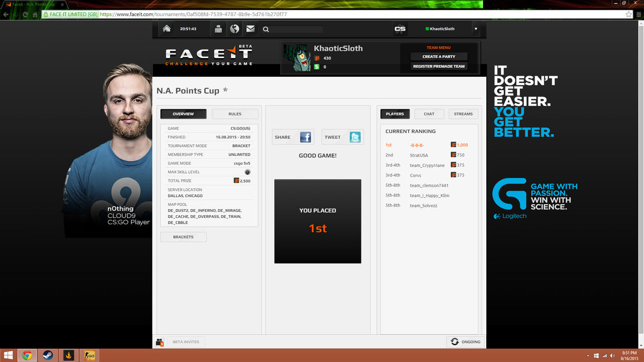
Task: Click the points icon beside total prize 2,500
Action: coord(237,181)
